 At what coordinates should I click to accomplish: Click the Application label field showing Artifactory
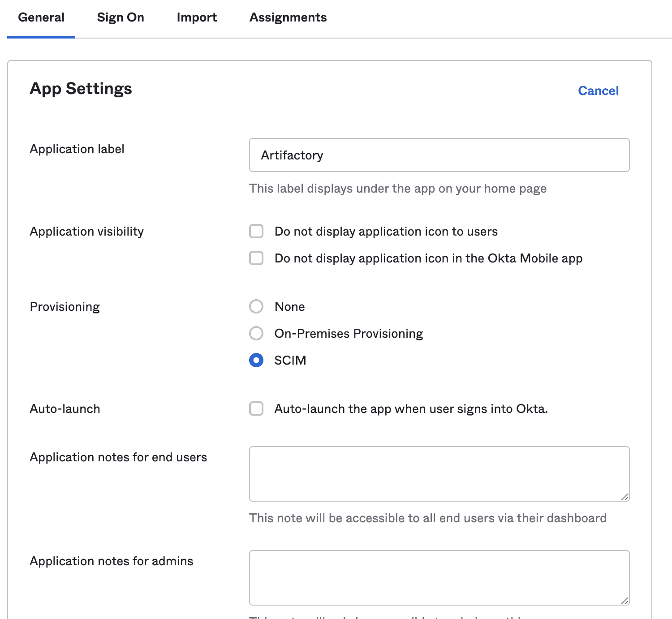coord(439,155)
